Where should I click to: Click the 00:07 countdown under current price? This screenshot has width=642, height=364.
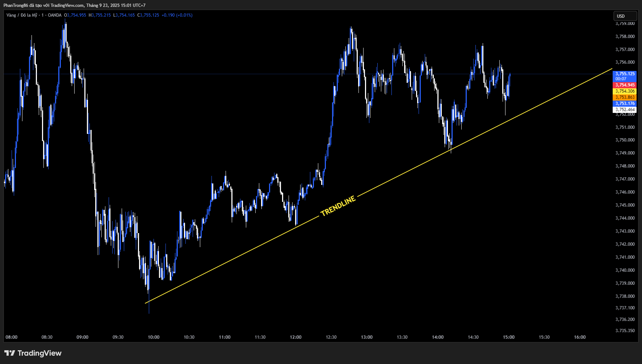pyautogui.click(x=621, y=79)
